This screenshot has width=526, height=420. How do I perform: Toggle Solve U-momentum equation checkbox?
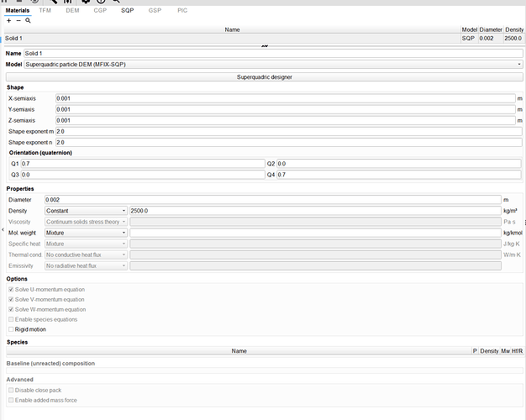pyautogui.click(x=12, y=289)
